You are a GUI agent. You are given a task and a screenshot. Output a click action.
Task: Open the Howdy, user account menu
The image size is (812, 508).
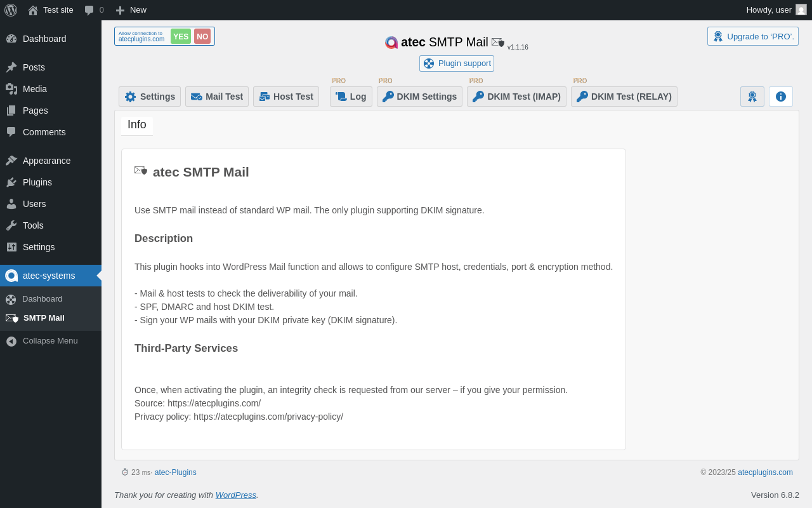768,10
